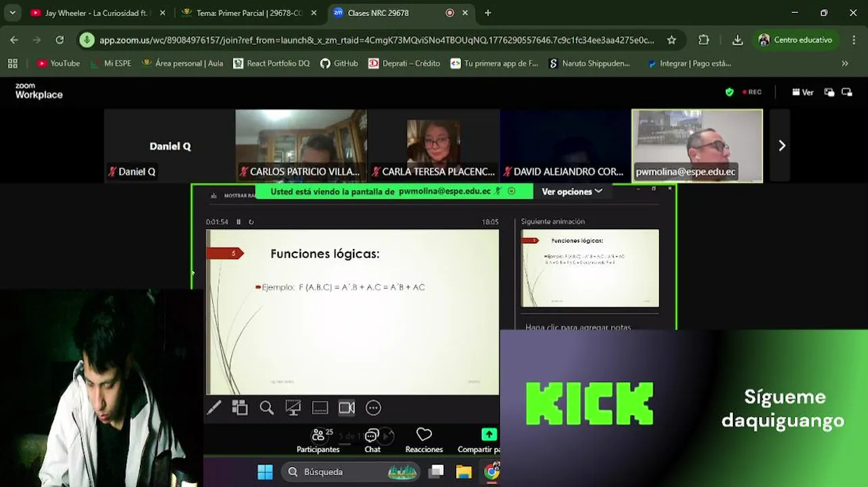Open the Ver view menu in Zoom
The height and width of the screenshot is (487, 868).
802,92
